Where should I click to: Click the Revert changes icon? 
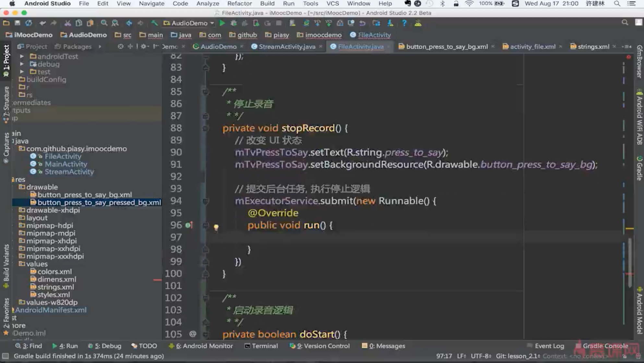(x=363, y=23)
